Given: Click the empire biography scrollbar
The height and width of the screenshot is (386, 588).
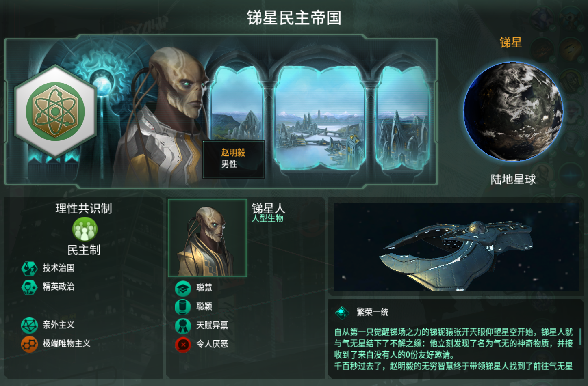Looking at the screenshot, I should coord(580,337).
